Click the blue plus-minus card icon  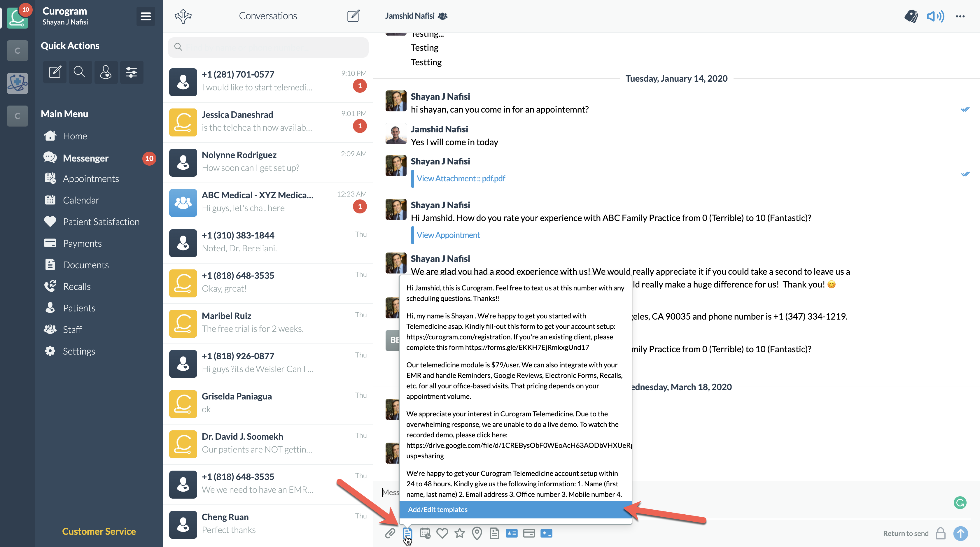(x=546, y=533)
